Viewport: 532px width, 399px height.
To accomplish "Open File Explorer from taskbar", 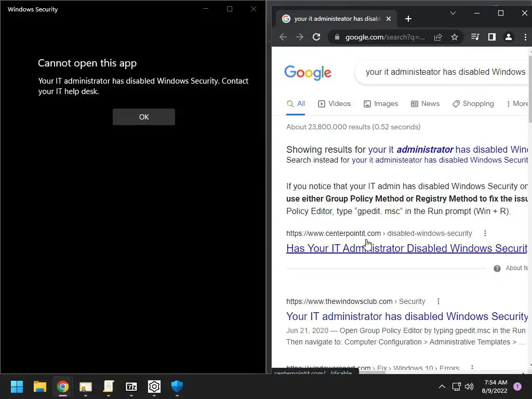I will click(x=39, y=387).
